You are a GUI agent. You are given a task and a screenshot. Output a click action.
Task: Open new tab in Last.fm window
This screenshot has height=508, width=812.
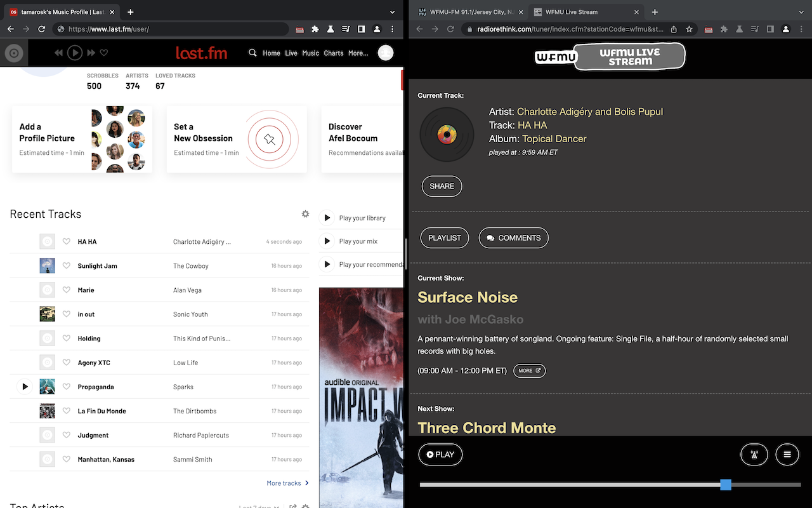pyautogui.click(x=130, y=12)
